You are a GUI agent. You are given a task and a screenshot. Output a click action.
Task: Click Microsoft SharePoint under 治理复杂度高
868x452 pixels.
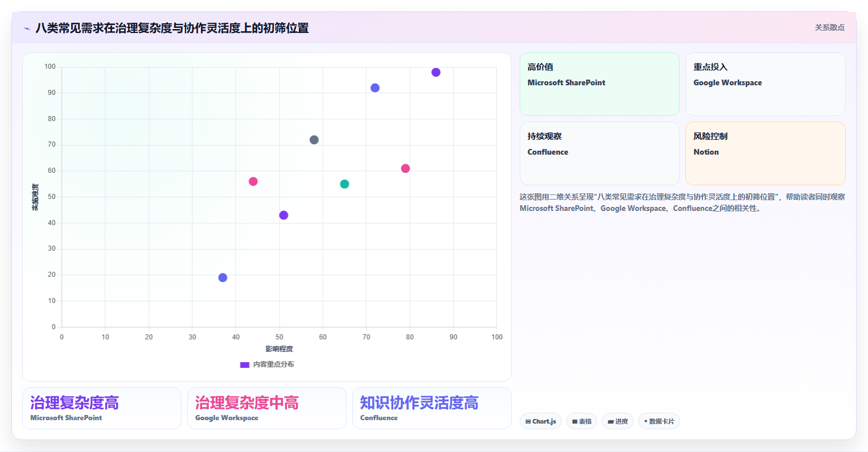(66, 418)
